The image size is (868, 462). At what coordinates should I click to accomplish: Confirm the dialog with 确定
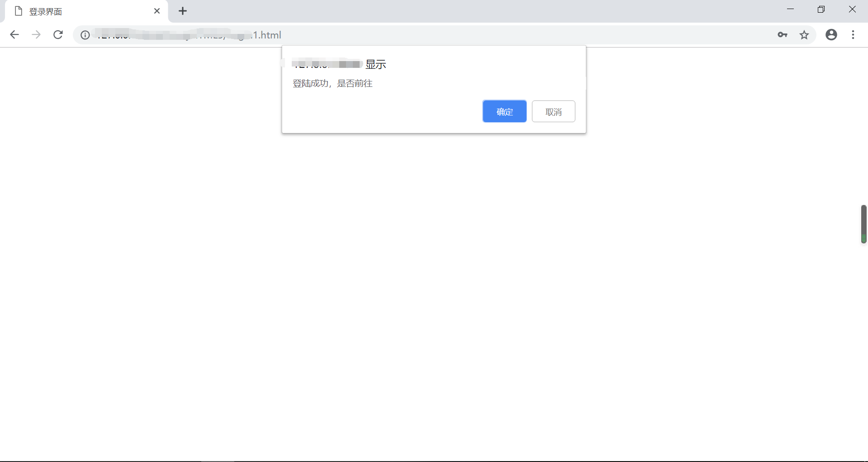(504, 111)
